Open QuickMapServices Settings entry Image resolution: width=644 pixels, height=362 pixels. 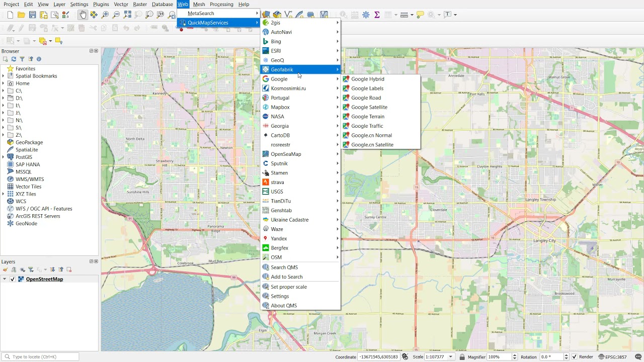300,296
